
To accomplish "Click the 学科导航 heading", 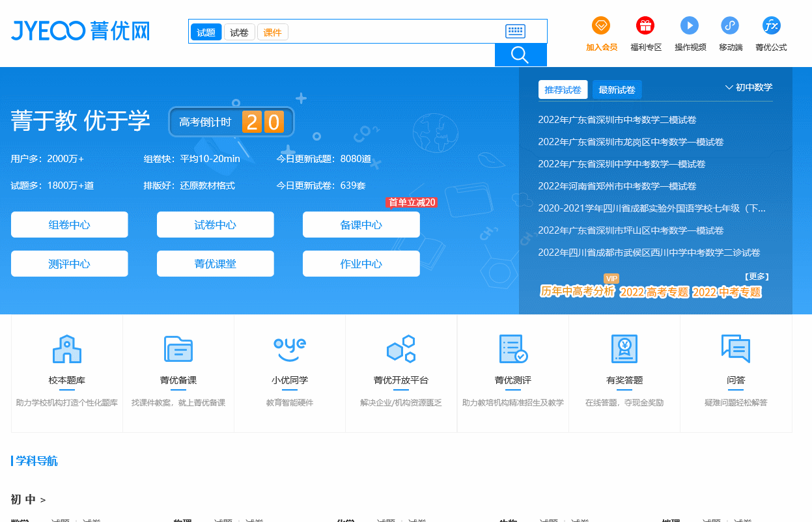I will click(x=36, y=461).
